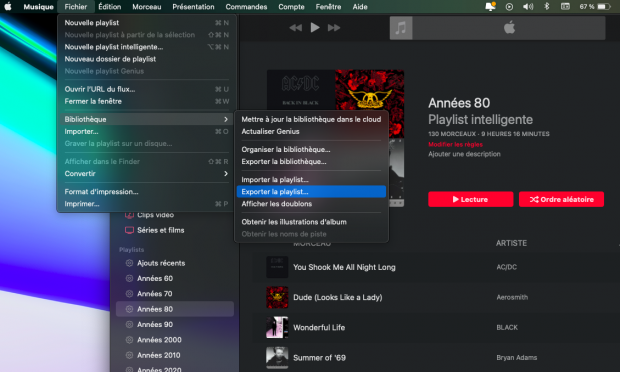
Task: Click gear icon beside Années 70
Action: point(129,294)
